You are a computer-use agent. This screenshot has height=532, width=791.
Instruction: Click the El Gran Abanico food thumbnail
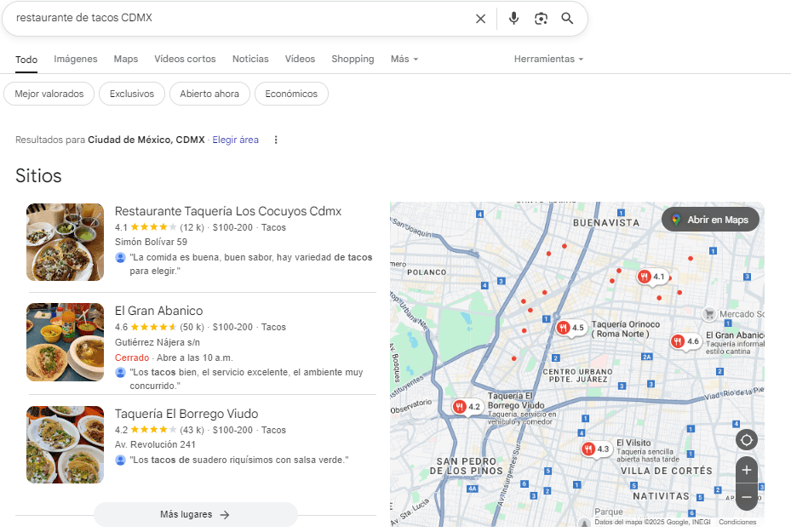pos(65,342)
